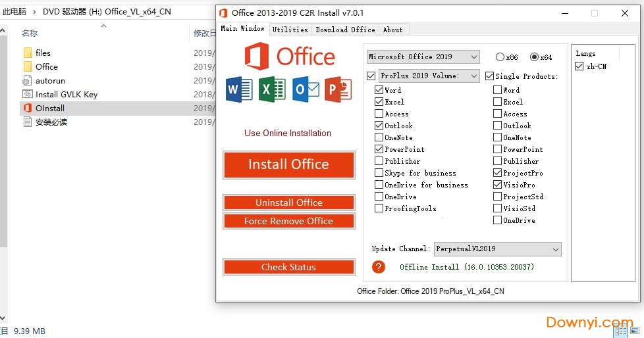Open the Update Channel PerpetualVL2019 dropdown
Viewport: 644px width, 338px height.
click(x=497, y=249)
